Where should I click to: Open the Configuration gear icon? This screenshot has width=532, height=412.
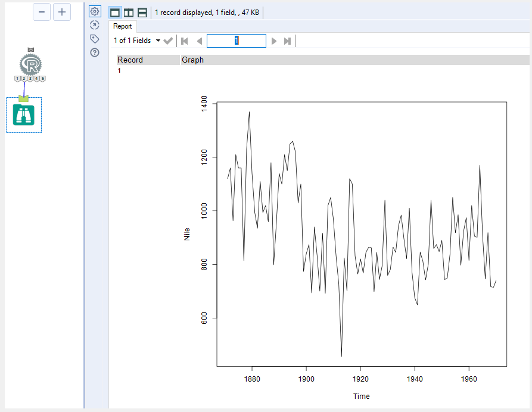(94, 11)
